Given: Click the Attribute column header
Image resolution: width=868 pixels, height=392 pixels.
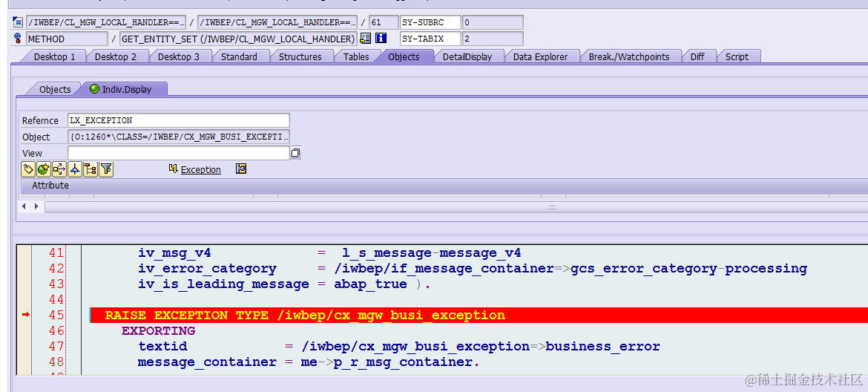Looking at the screenshot, I should tap(50, 186).
